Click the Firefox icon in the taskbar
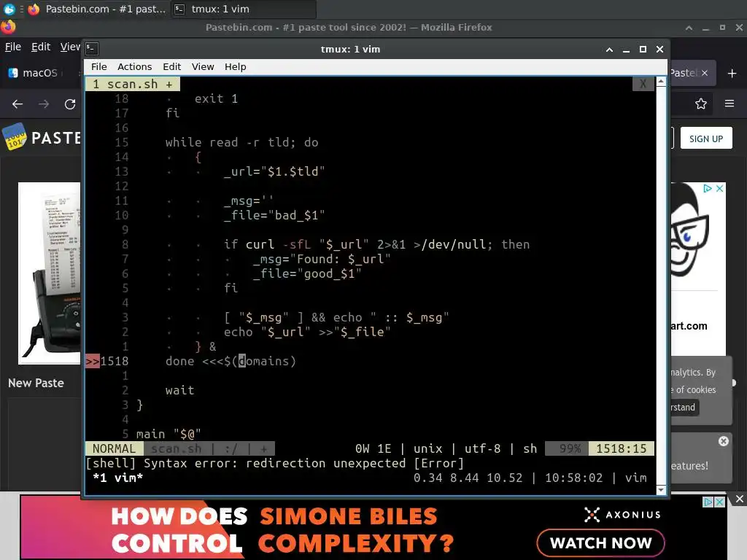 pos(34,9)
